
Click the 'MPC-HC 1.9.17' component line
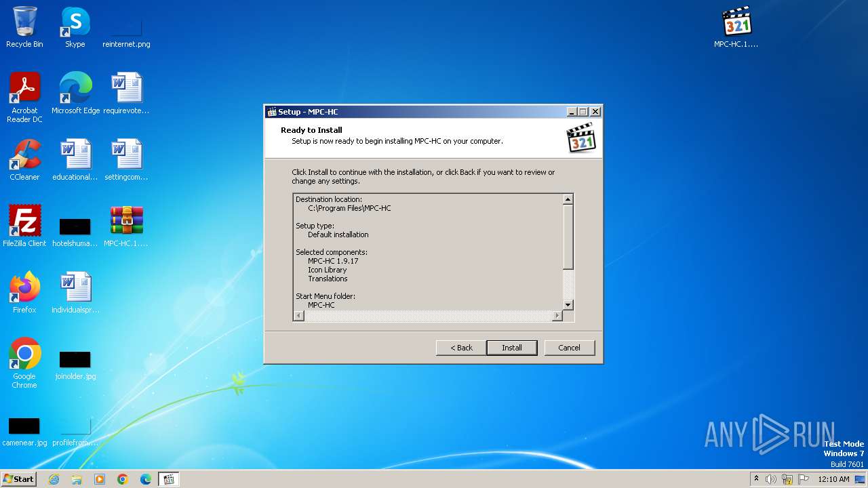(333, 261)
